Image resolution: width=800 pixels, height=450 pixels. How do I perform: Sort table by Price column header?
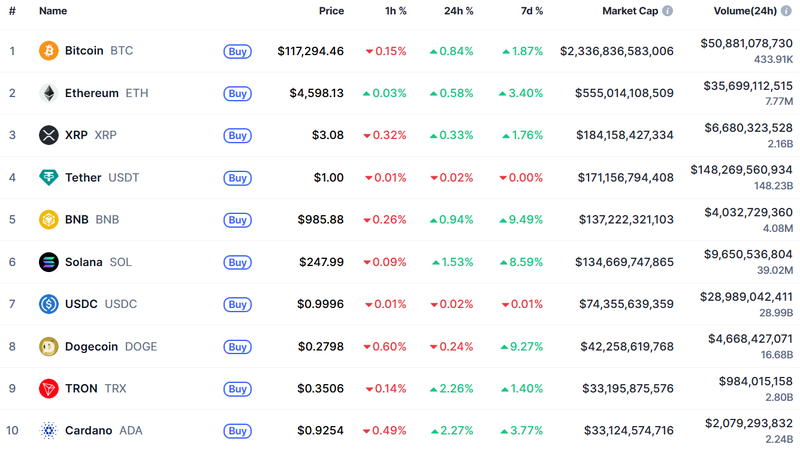point(331,11)
